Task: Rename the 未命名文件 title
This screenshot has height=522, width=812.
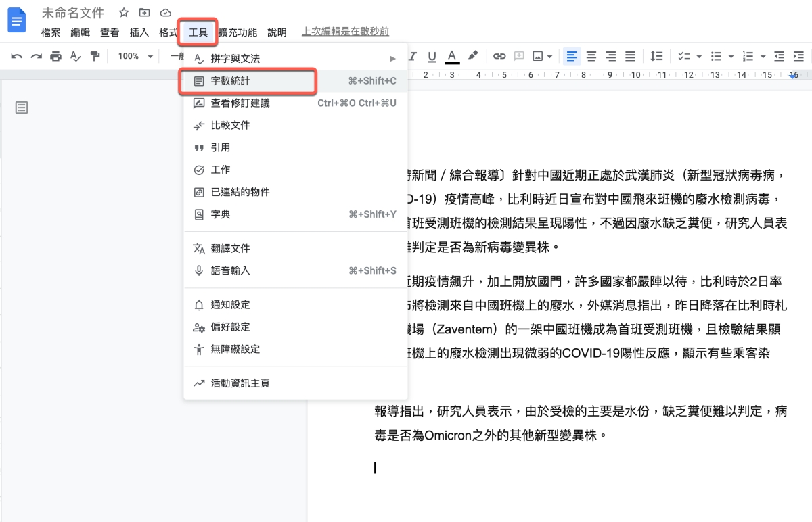Action: pyautogui.click(x=74, y=13)
